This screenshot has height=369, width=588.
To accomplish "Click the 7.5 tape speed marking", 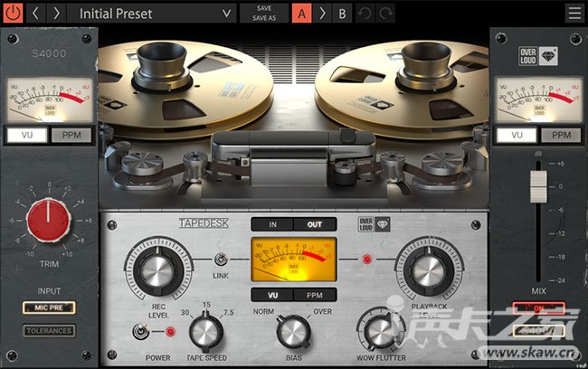I will pyautogui.click(x=228, y=312).
